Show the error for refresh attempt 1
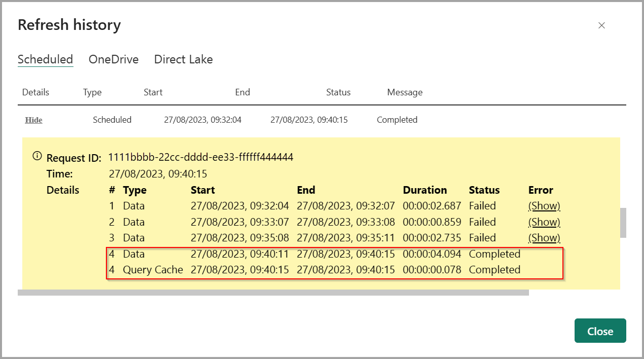 [544, 205]
